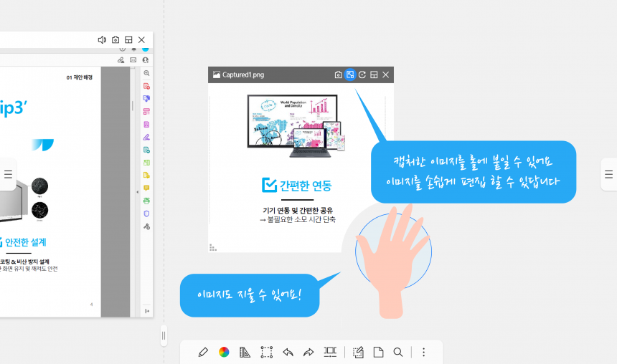This screenshot has width=617, height=364.
Task: Open the green Print scan tool
Action: (146, 201)
